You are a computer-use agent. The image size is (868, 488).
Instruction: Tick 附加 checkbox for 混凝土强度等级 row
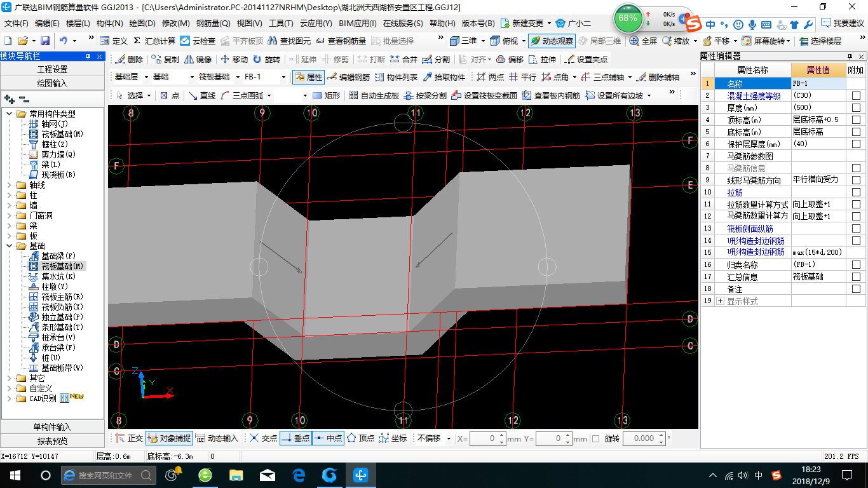pyautogui.click(x=856, y=96)
